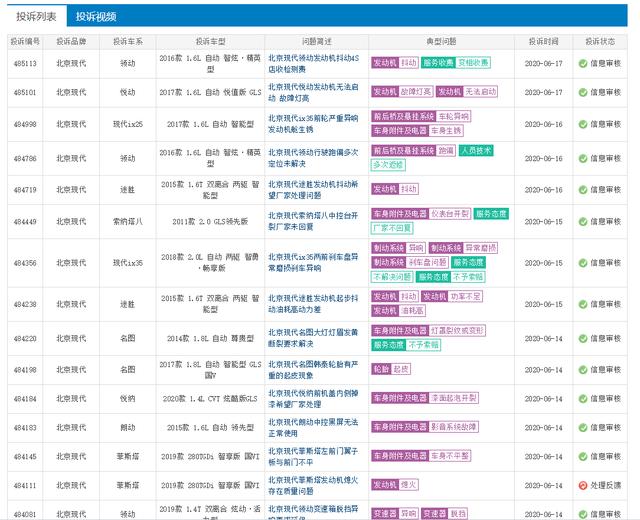This screenshot has width=640, height=520.
Task: Click green check icon in row 484184
Action: [583, 399]
